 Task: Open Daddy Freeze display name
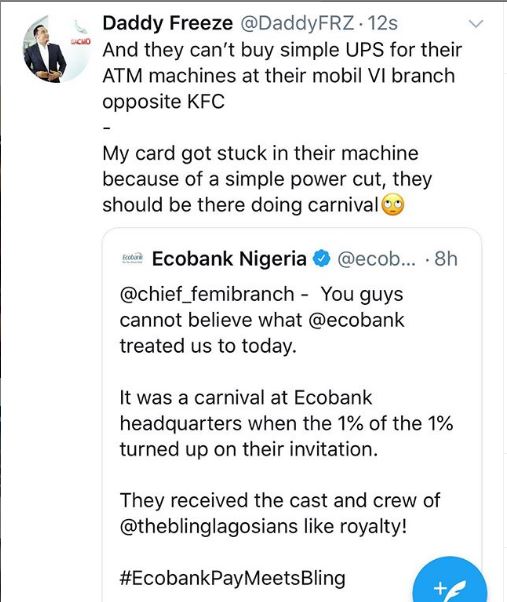point(168,23)
